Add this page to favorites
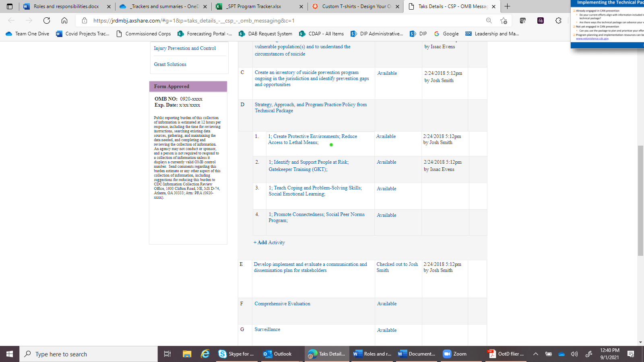The height and width of the screenshot is (362, 644). [504, 21]
